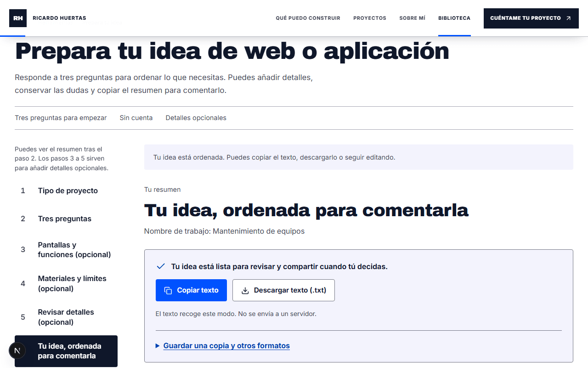
Task: Open step 3 Pantallas y funciones
Action: [66, 250]
